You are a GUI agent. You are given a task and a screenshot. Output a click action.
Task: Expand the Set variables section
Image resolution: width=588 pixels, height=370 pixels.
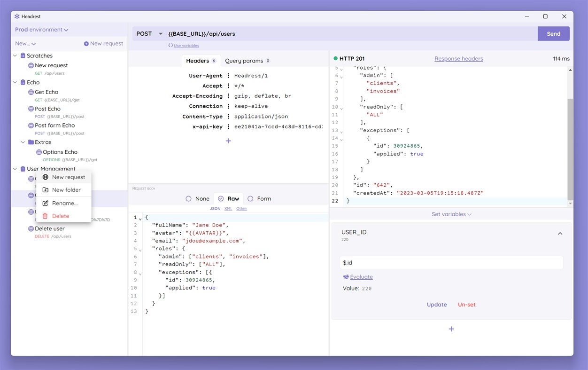451,214
